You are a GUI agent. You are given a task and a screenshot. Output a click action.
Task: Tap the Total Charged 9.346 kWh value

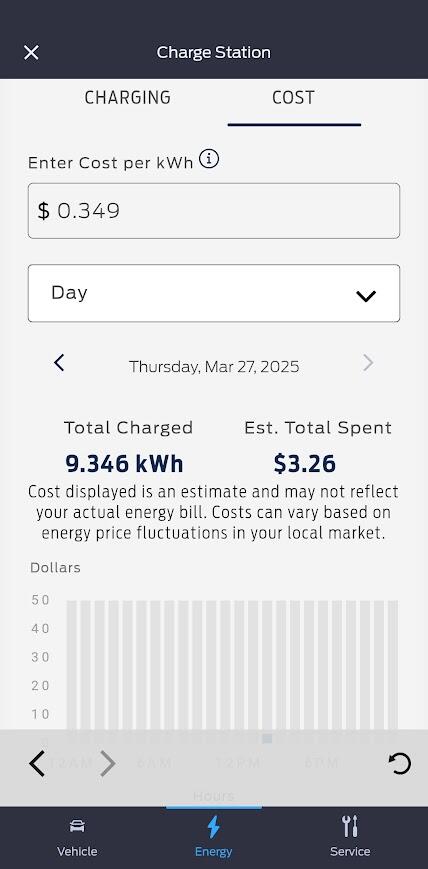click(x=124, y=464)
